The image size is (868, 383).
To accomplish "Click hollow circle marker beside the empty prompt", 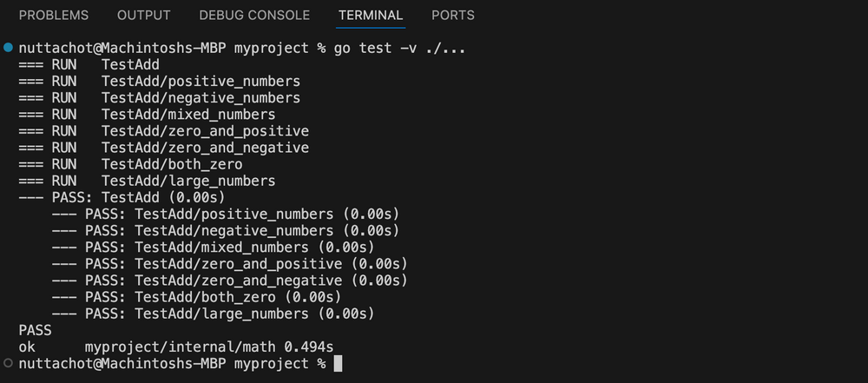I will click(x=8, y=363).
